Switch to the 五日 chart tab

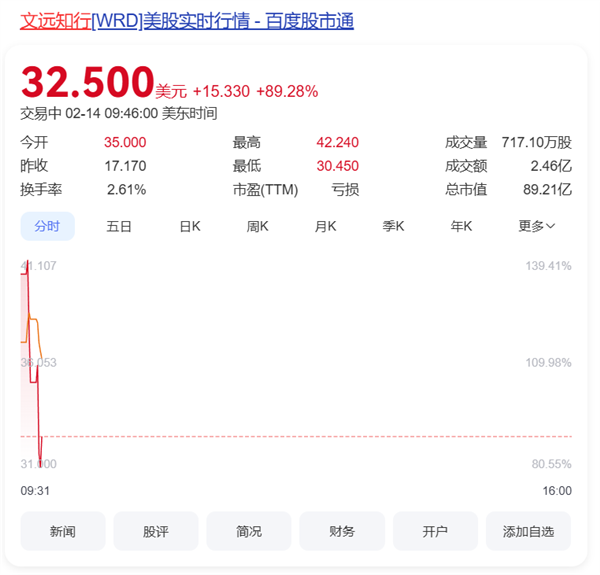[x=119, y=226]
